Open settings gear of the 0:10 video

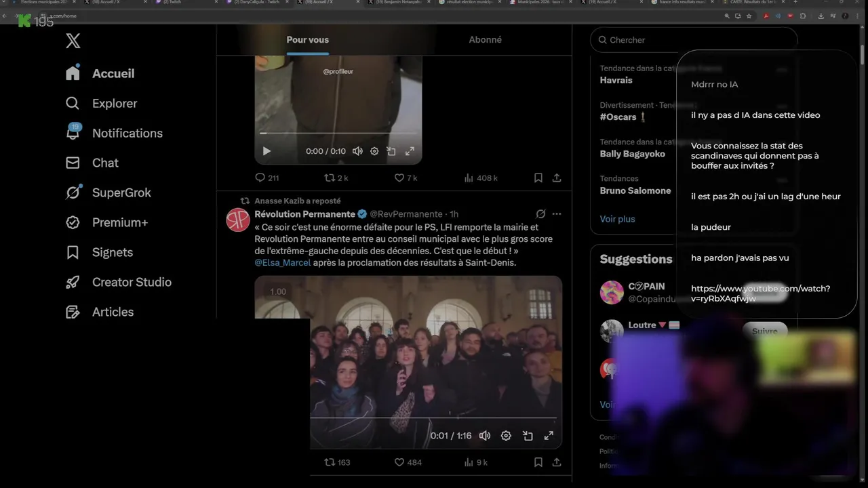(x=374, y=151)
